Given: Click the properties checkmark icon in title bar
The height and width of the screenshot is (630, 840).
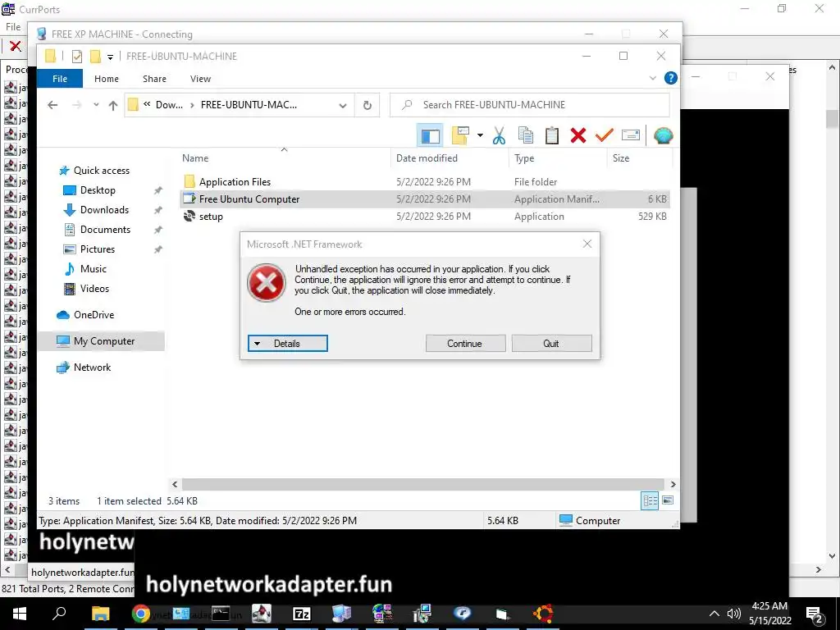Looking at the screenshot, I should 76,57.
